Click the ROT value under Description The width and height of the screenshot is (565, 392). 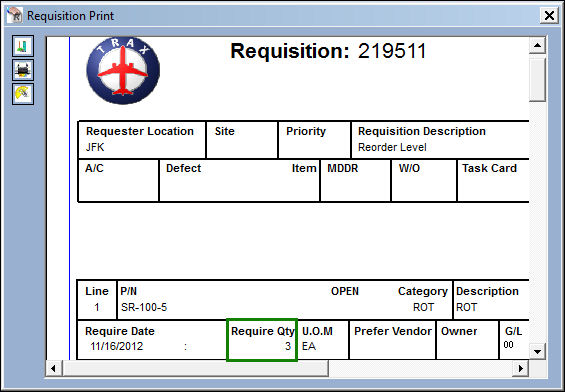tap(467, 307)
